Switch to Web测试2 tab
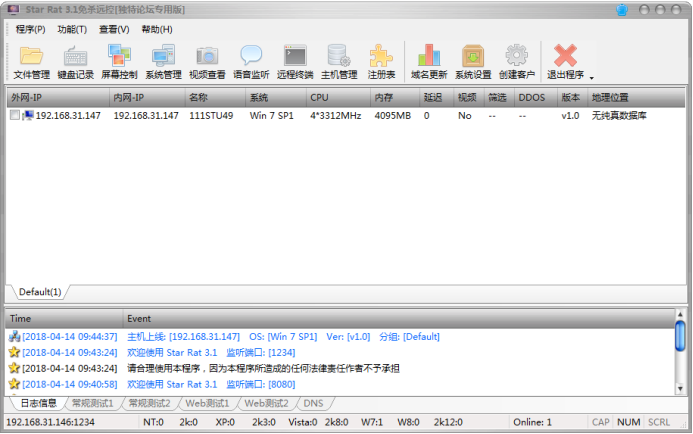Viewport: 693px width, 434px height. coord(266,403)
